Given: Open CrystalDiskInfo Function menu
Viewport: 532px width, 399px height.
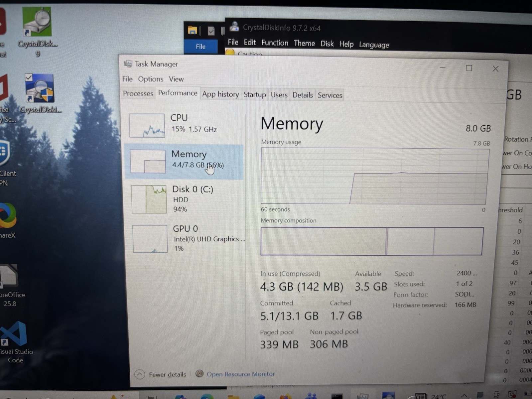Looking at the screenshot, I should point(275,43).
